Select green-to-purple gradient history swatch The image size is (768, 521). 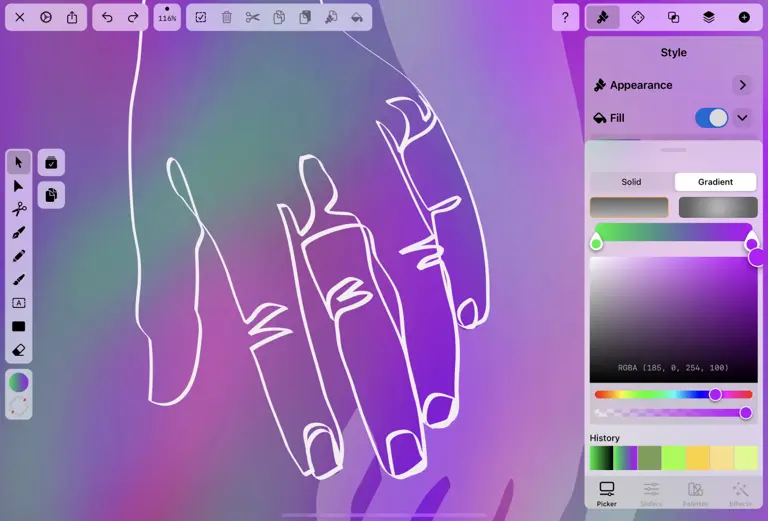[625, 458]
